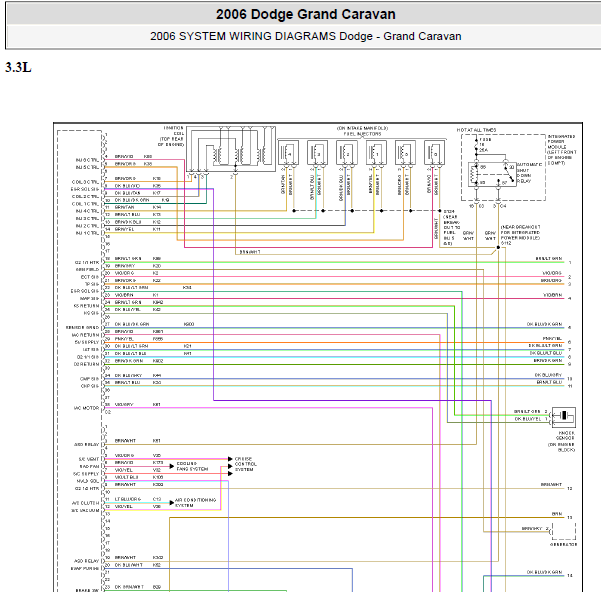Click the fuel injector symbol numbered 4
Image resolution: width=601 pixels, height=592 pixels.
pos(288,153)
